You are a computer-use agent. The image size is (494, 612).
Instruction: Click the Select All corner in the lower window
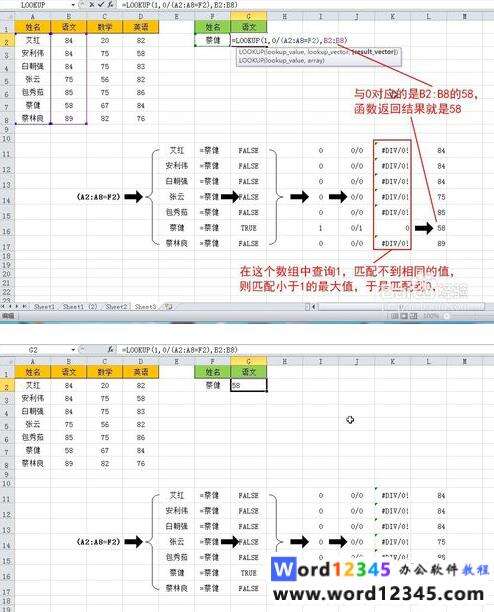pos(7,362)
